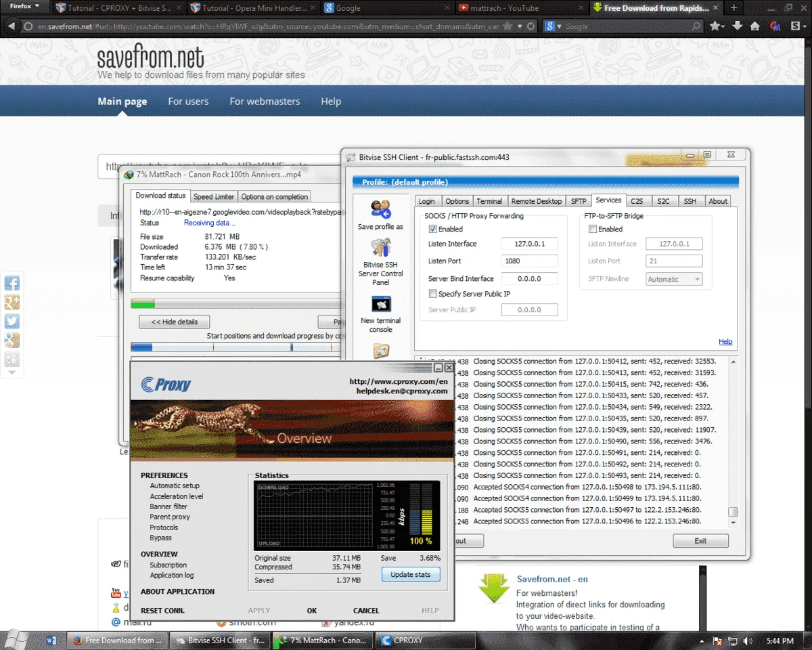Open the URL bar history dropdown arrow

(x=520, y=26)
